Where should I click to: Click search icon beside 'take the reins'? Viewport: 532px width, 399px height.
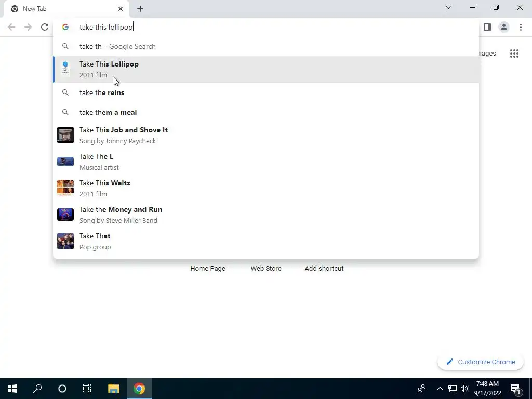[65, 92]
